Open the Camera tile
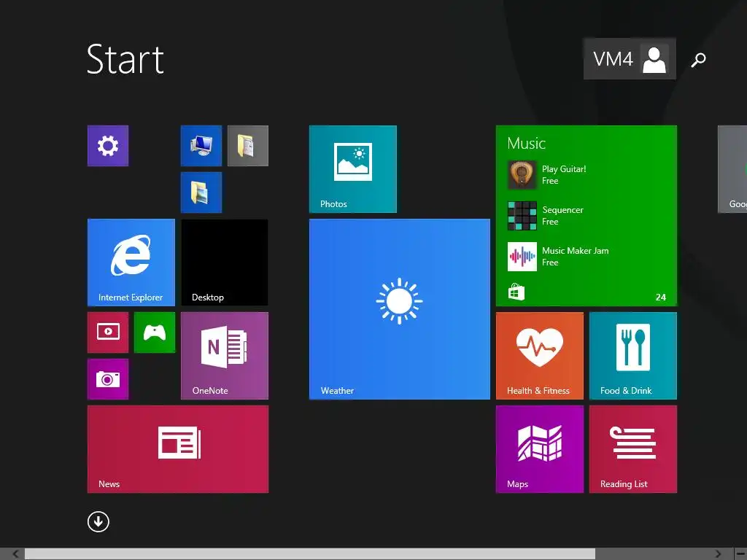 point(108,379)
